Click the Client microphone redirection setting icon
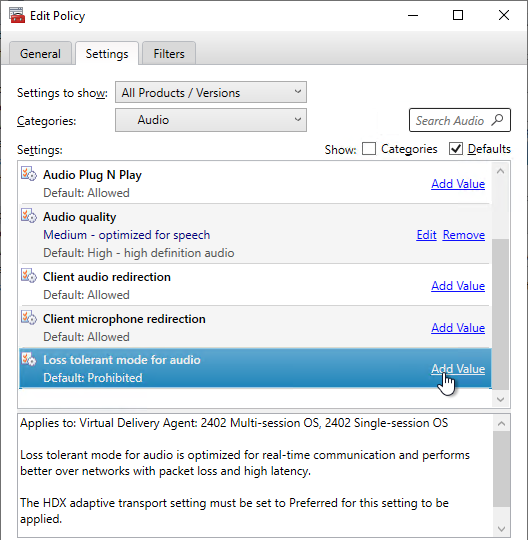 pos(29,318)
